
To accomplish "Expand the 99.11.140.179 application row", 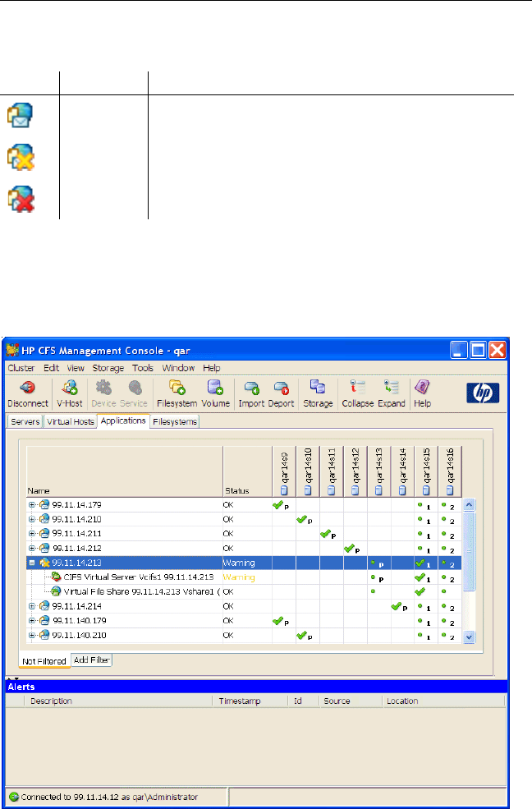I will [32, 620].
